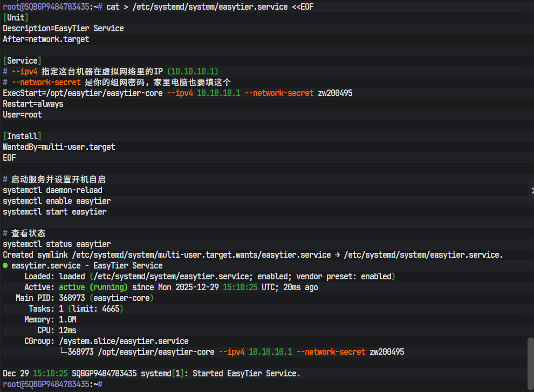Click the 'ExecStart=/opt/easytier/easytier-core' text
This screenshot has width=534, height=392.
[83, 93]
